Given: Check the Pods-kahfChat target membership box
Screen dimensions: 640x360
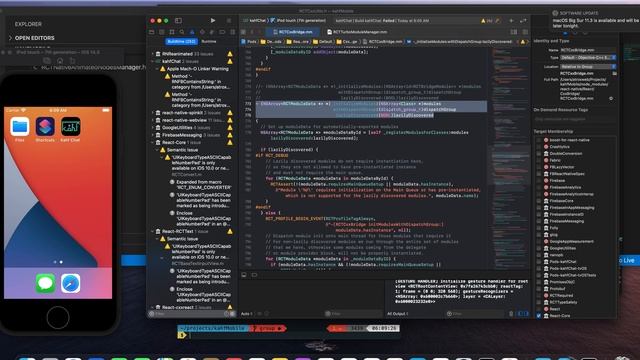Looking at the screenshot, I should click(x=538, y=262).
